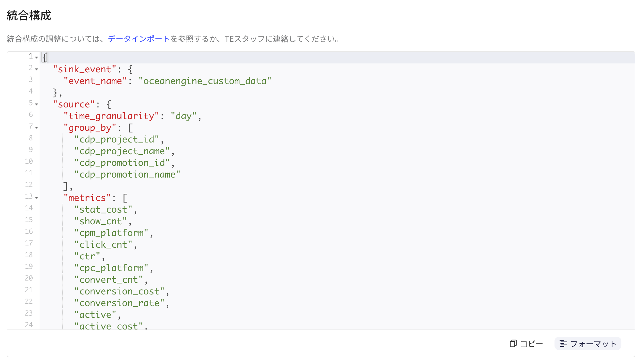Viewport: 642px width, 364px height.
Task: Click the "cdp_project_id" entry
Action: (117, 139)
